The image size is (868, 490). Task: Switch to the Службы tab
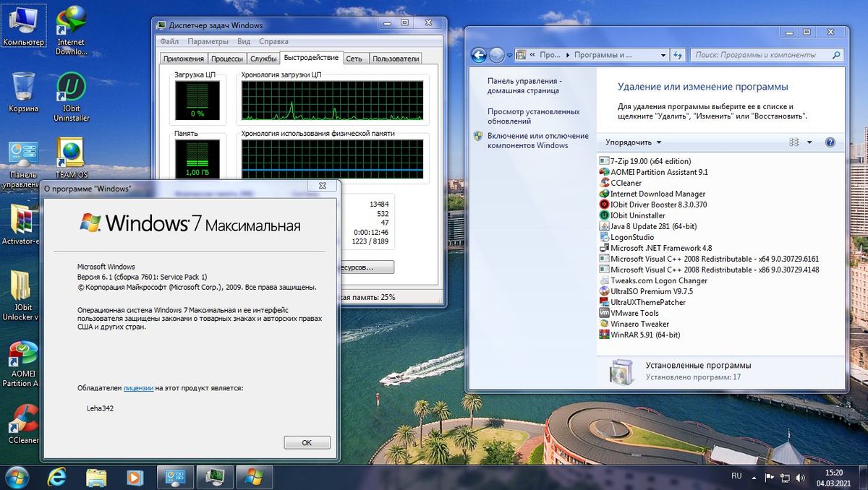(x=263, y=59)
